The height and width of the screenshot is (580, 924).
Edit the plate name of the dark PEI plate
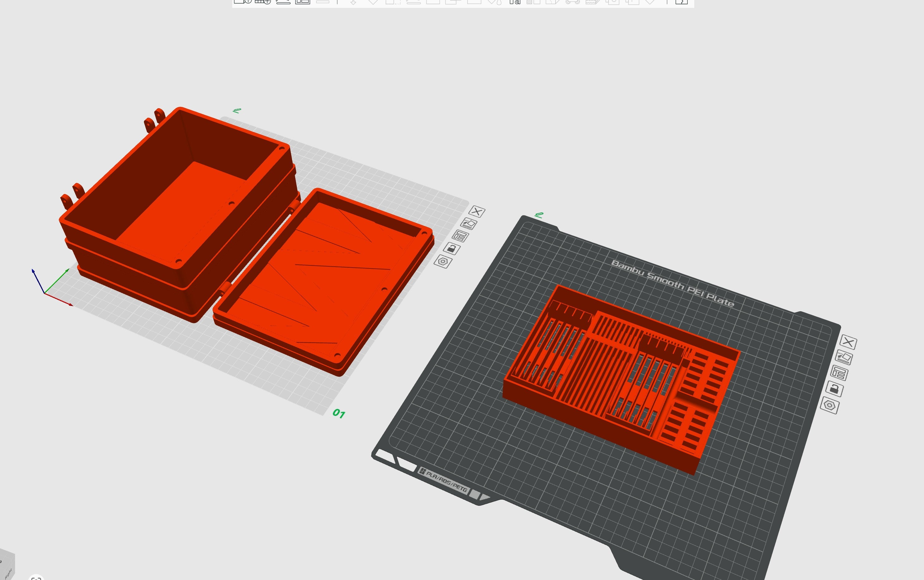coord(539,215)
